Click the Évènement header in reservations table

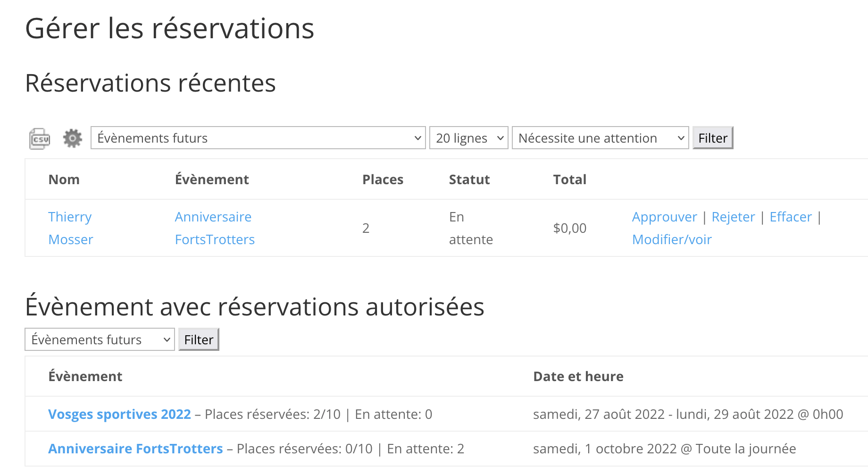click(212, 179)
